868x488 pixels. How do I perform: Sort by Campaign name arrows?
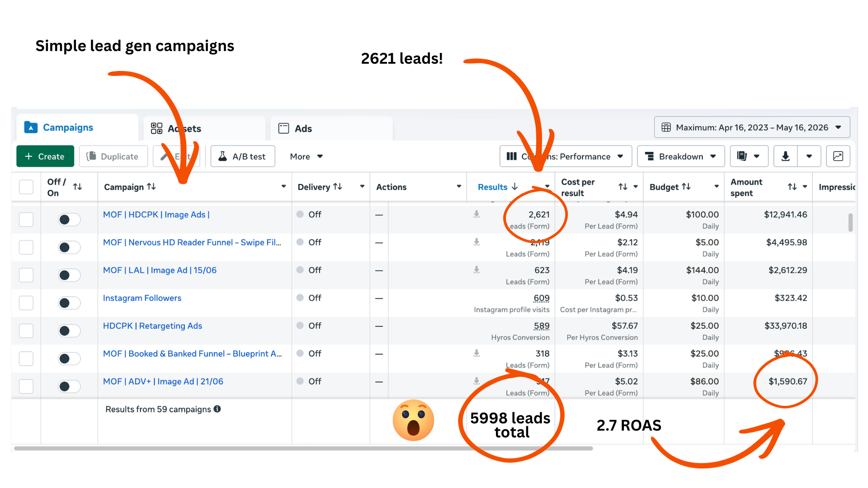tap(151, 187)
